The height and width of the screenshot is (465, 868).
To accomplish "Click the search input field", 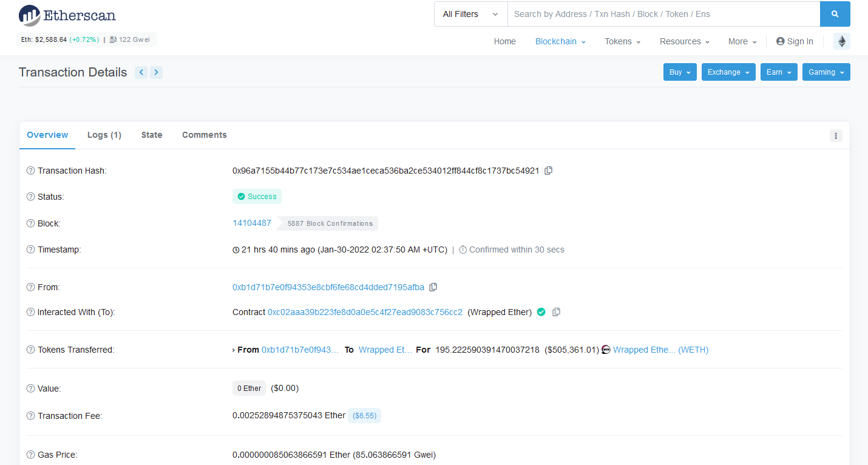I will pos(663,14).
